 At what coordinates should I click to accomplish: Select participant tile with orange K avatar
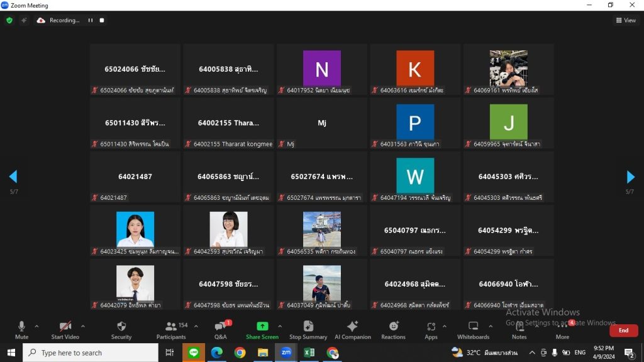tap(415, 69)
